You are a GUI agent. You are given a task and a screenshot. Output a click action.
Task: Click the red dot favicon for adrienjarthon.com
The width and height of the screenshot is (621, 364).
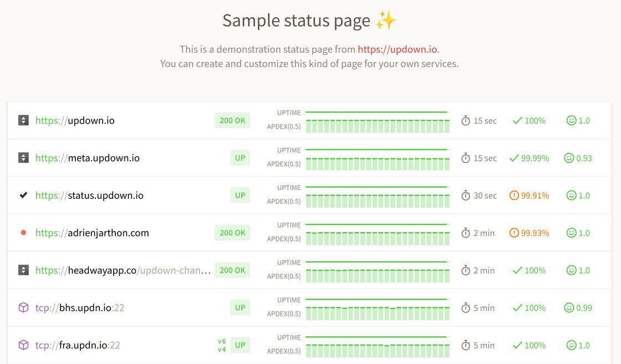(23, 233)
